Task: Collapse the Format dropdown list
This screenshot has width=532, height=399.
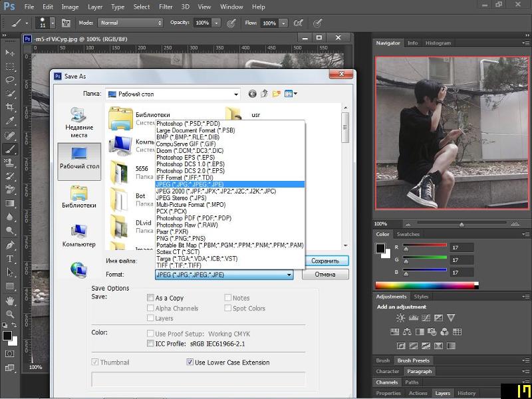Action: (289, 275)
